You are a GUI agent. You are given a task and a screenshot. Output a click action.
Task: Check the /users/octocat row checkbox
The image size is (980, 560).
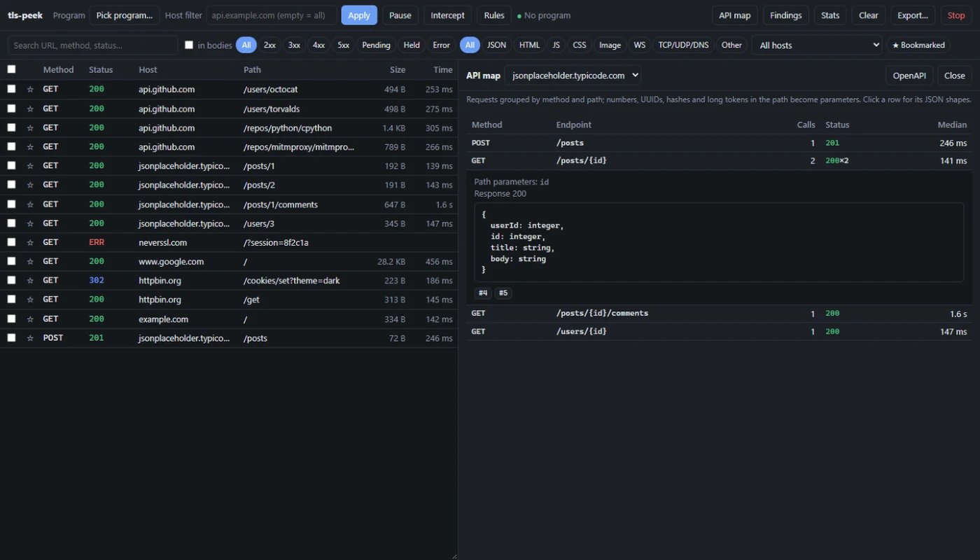[11, 89]
